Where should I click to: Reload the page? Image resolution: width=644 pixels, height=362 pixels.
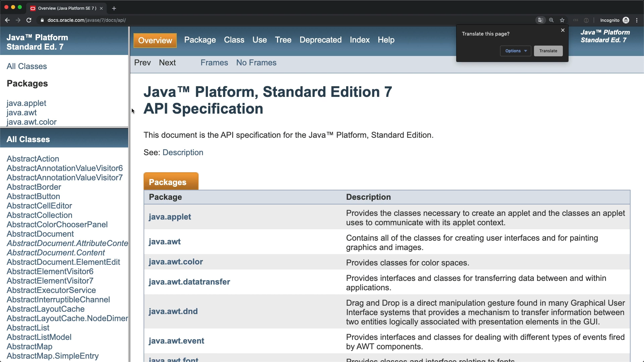(x=29, y=20)
